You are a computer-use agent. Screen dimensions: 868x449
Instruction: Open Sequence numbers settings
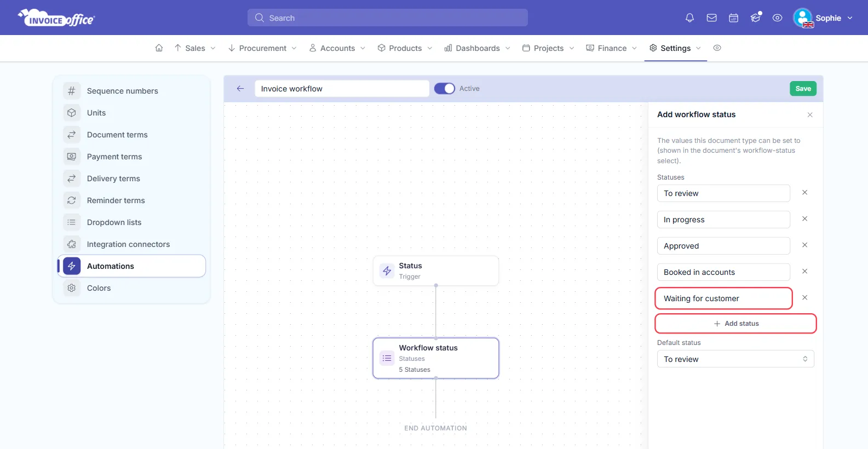tap(131, 91)
